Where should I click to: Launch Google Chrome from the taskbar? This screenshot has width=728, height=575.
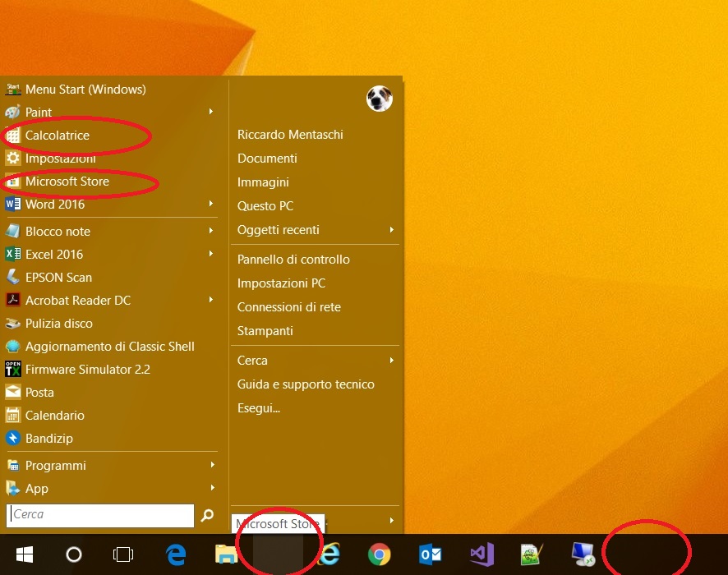pyautogui.click(x=379, y=554)
